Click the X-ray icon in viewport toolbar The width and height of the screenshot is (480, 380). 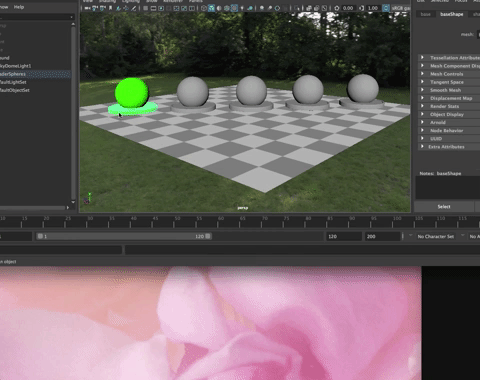(x=308, y=8)
